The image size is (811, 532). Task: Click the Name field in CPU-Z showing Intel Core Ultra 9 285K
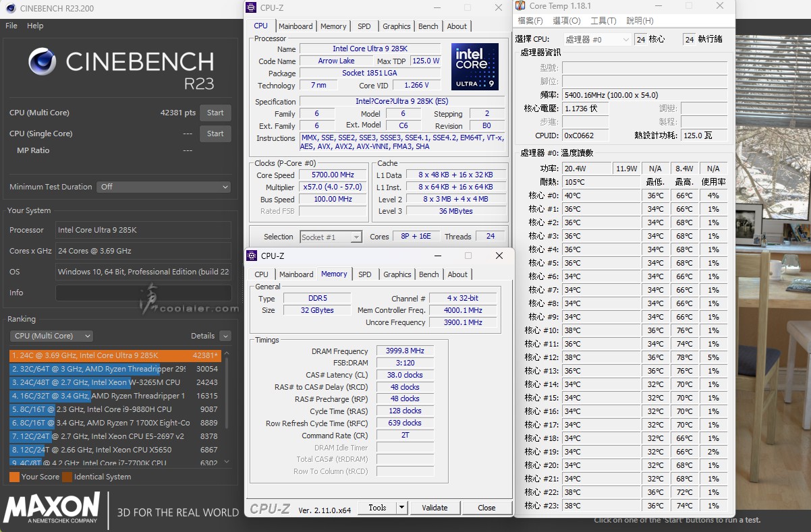[x=370, y=49]
